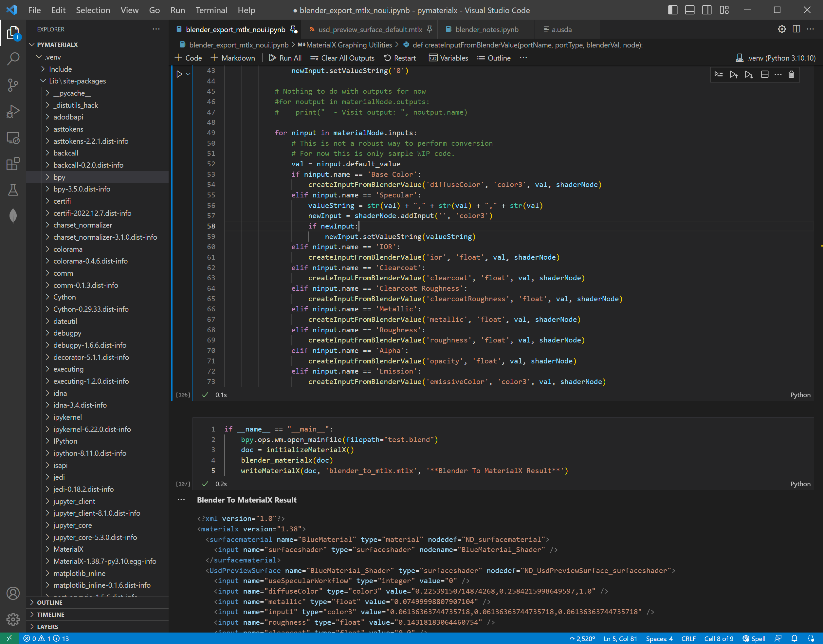Open Explorer panel more actions ellipsis
The width and height of the screenshot is (823, 644).
(156, 29)
